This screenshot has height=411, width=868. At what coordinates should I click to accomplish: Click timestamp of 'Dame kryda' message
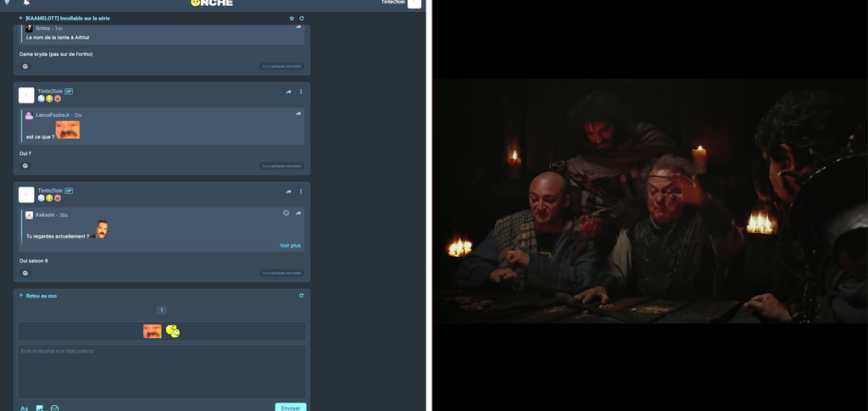pyautogui.click(x=281, y=66)
